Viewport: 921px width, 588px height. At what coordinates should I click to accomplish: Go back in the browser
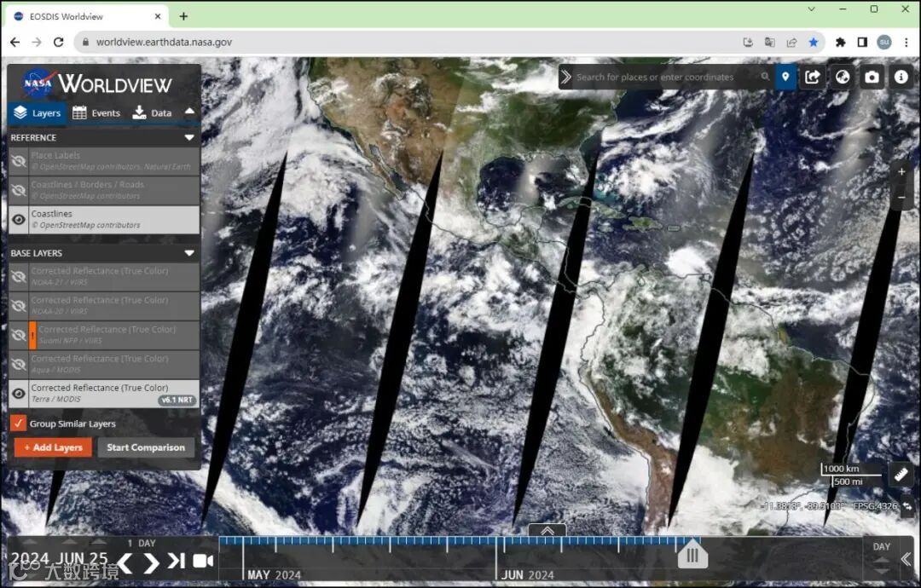click(x=14, y=43)
